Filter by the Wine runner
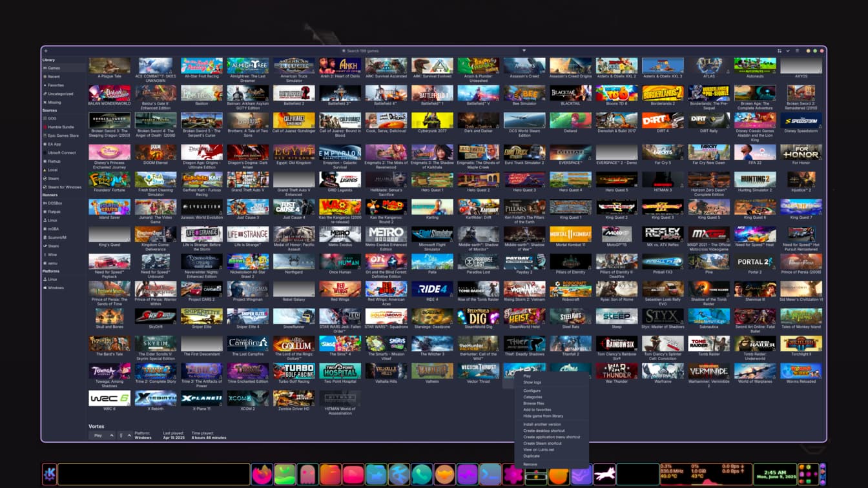This screenshot has width=868, height=488. click(63, 254)
